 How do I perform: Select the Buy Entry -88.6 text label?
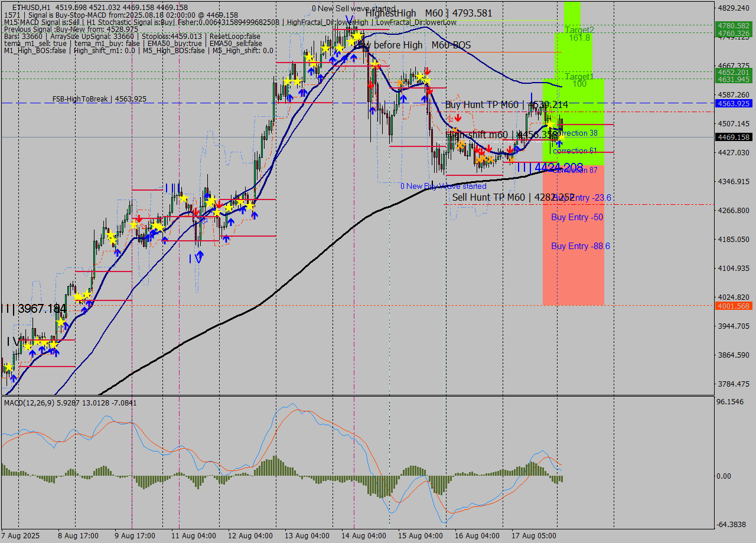(580, 246)
